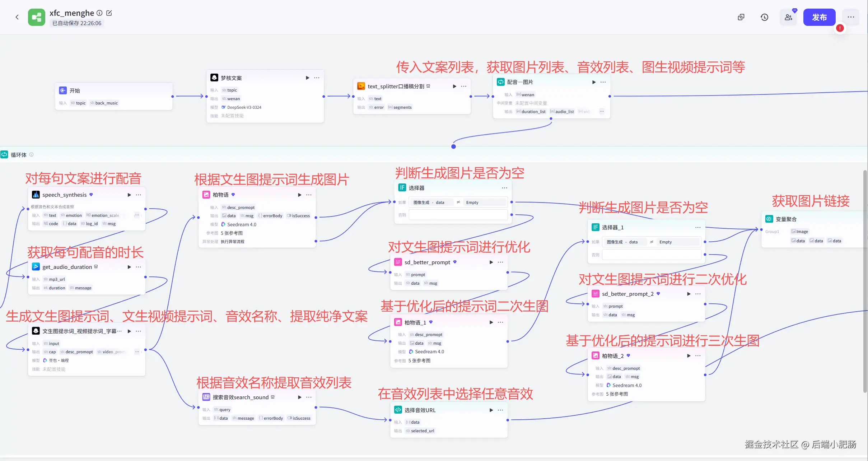Open the collaborators people icon

[x=788, y=17]
